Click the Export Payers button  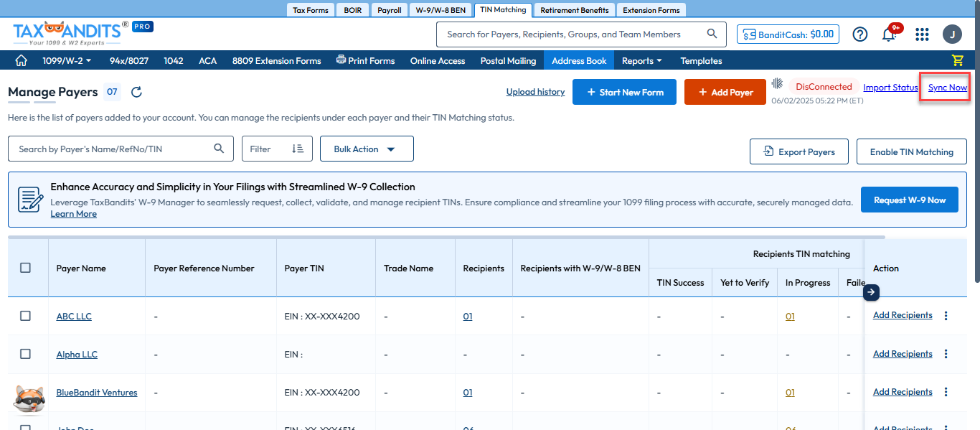pos(799,151)
